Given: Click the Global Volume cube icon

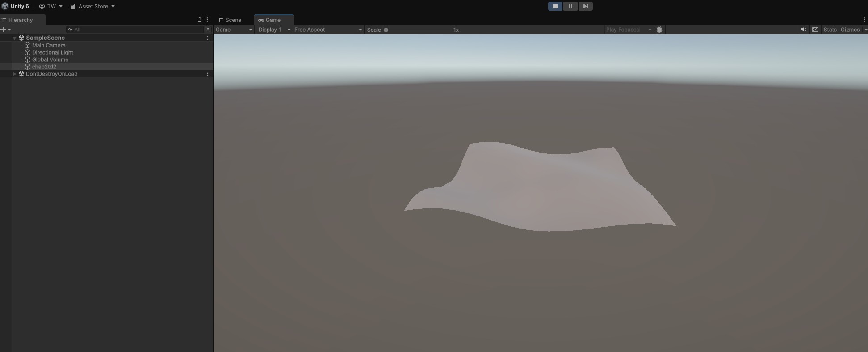Looking at the screenshot, I should pos(27,59).
